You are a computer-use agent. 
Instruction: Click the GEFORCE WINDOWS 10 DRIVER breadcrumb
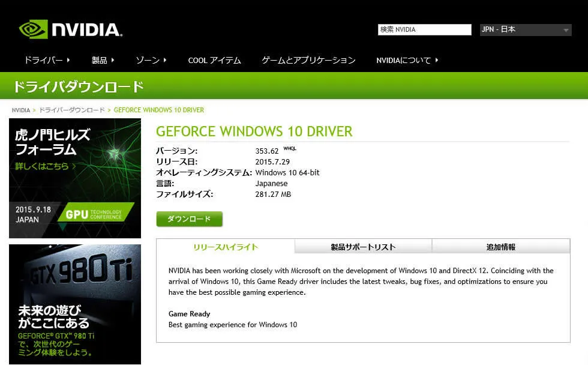158,110
